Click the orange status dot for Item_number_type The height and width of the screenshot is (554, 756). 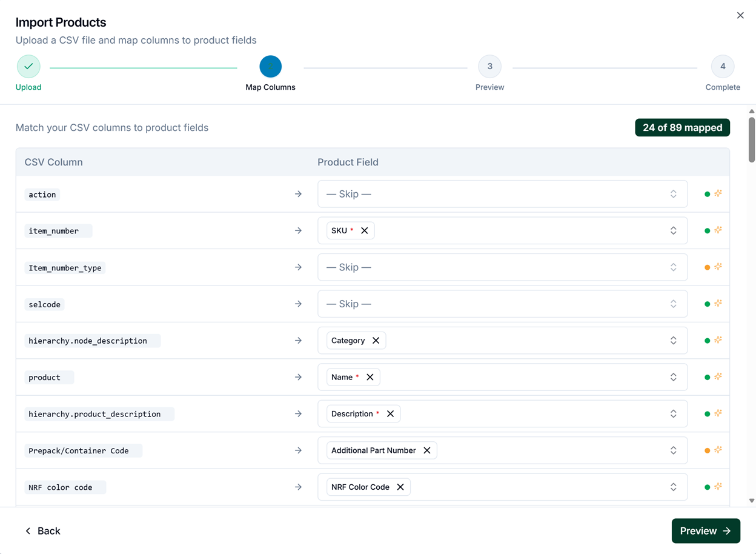tap(707, 267)
